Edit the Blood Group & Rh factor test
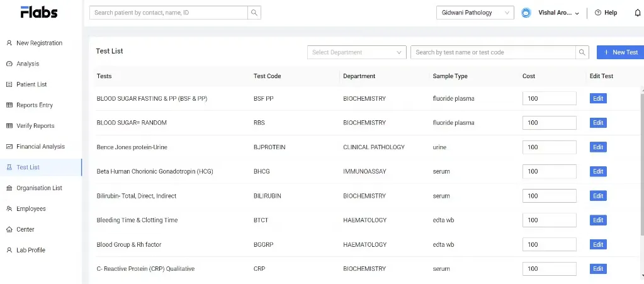The height and width of the screenshot is (284, 644). tap(598, 244)
